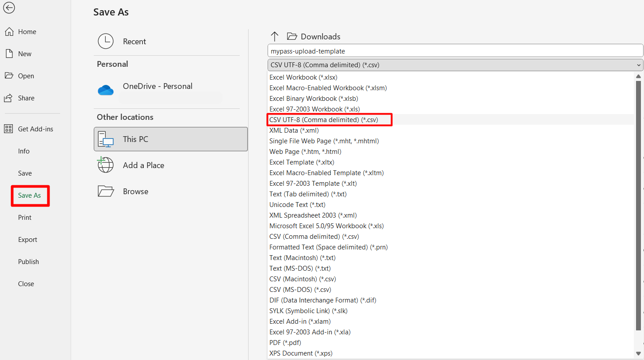Click the Browse folder icon
This screenshot has height=360, width=644.
click(x=106, y=191)
